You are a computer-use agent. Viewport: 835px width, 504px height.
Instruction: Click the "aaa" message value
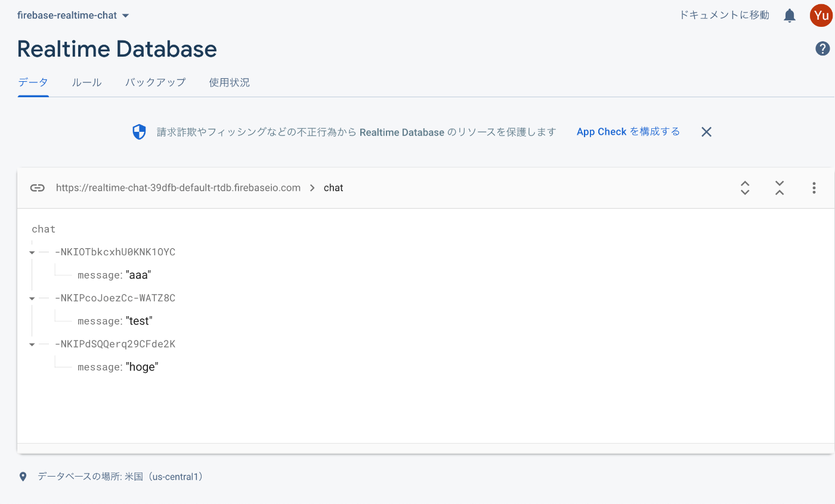[x=138, y=275]
